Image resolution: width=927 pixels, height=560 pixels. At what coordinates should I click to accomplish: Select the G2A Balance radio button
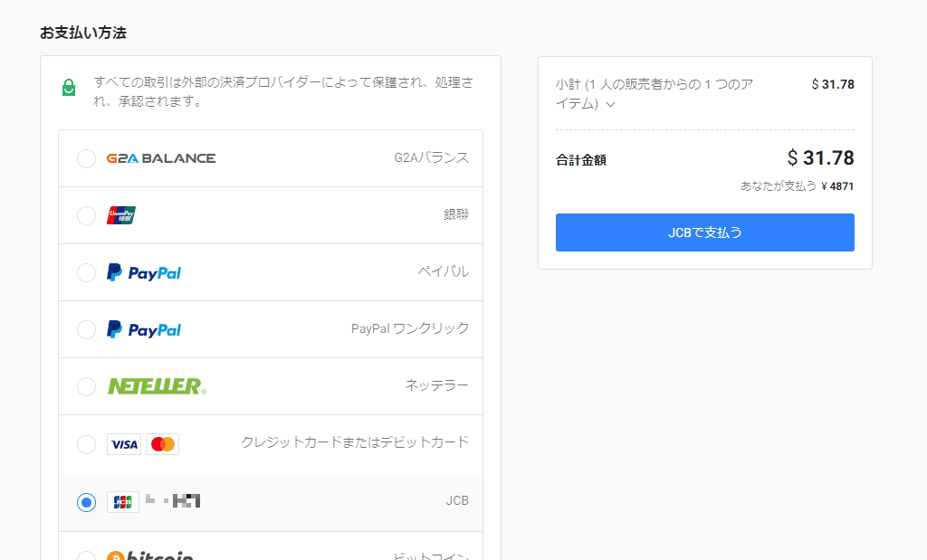click(86, 158)
